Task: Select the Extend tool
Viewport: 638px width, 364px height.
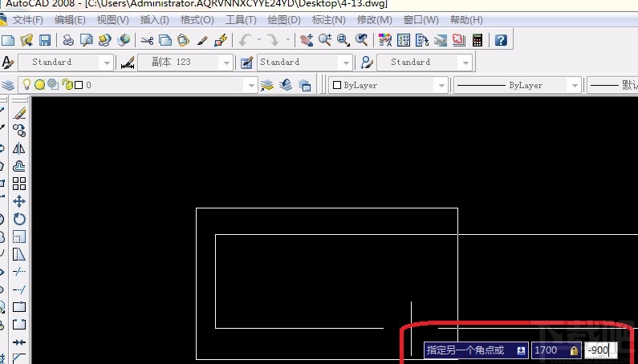Action: pos(19,289)
